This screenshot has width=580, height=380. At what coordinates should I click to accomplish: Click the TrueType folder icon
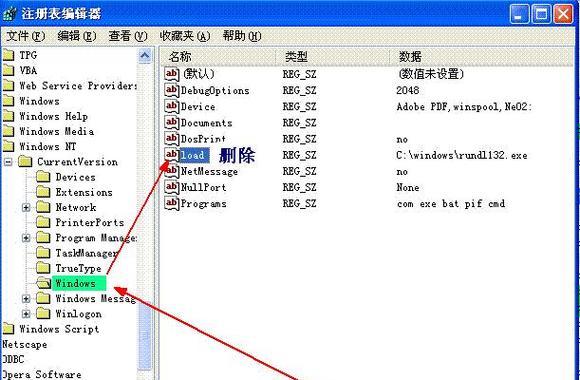(44, 268)
